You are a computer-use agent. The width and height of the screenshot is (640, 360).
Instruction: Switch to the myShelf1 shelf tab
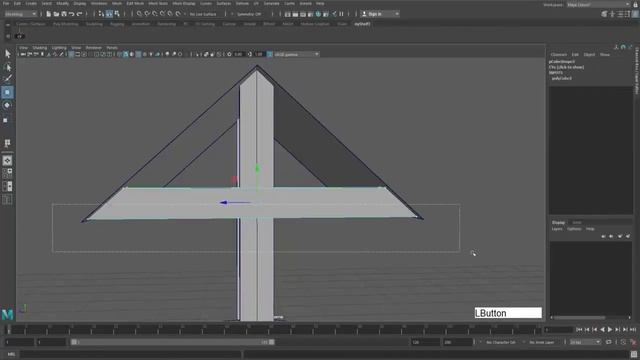pyautogui.click(x=362, y=24)
